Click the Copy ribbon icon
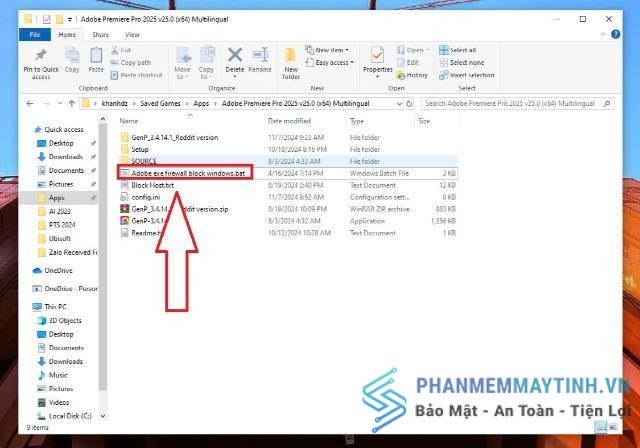The width and height of the screenshot is (640, 448). click(x=72, y=55)
